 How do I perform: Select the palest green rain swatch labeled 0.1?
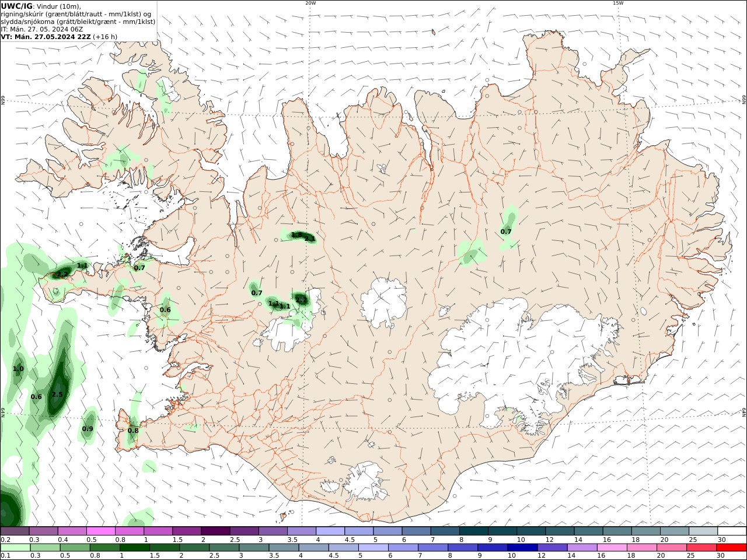point(15,548)
